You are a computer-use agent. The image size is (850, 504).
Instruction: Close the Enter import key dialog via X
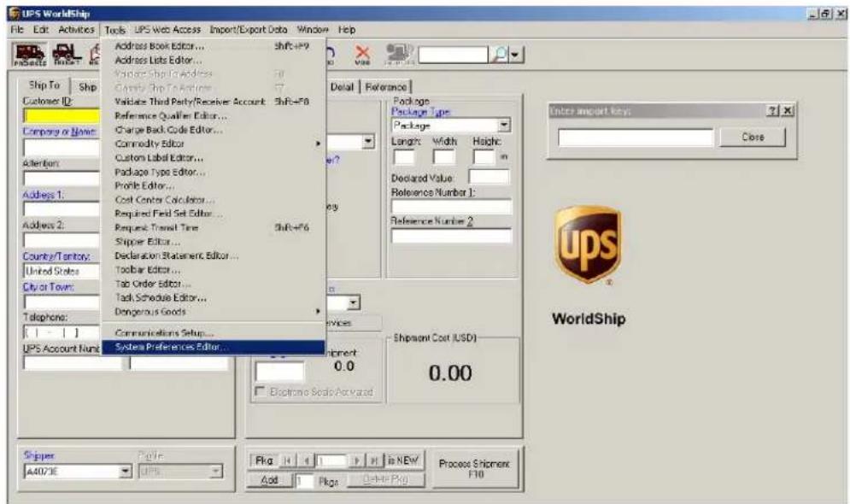(x=788, y=110)
